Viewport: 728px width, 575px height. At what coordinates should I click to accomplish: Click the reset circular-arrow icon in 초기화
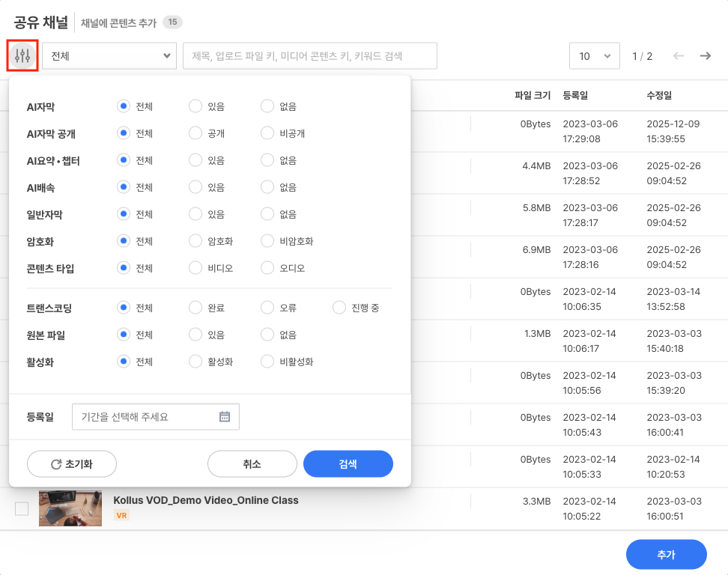pos(55,463)
